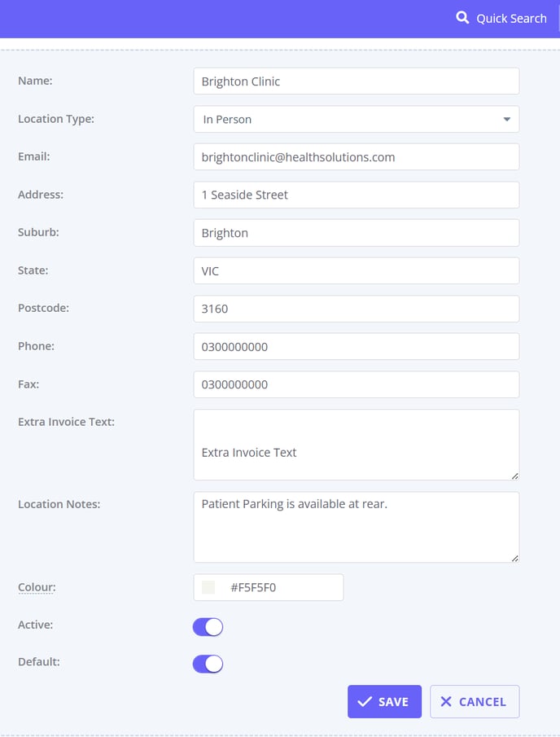Click the Colour label with dotted underline
Image resolution: width=560 pixels, height=737 pixels.
(x=37, y=587)
